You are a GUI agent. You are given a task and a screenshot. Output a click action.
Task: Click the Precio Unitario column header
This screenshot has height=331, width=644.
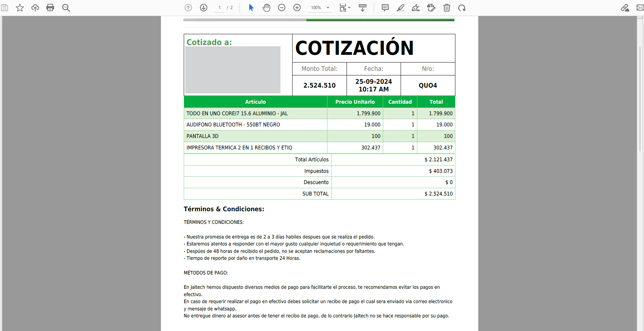click(x=355, y=102)
